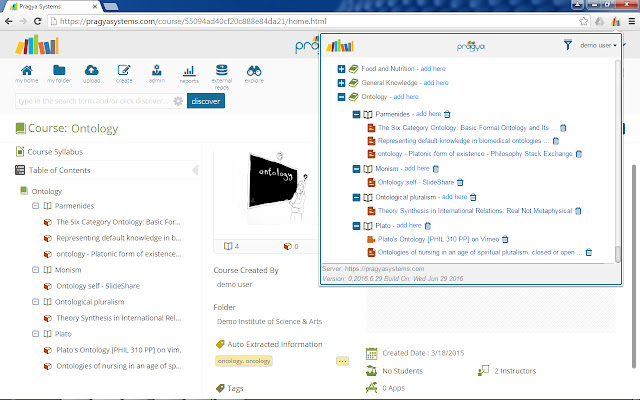Open the admin icon

(156, 71)
